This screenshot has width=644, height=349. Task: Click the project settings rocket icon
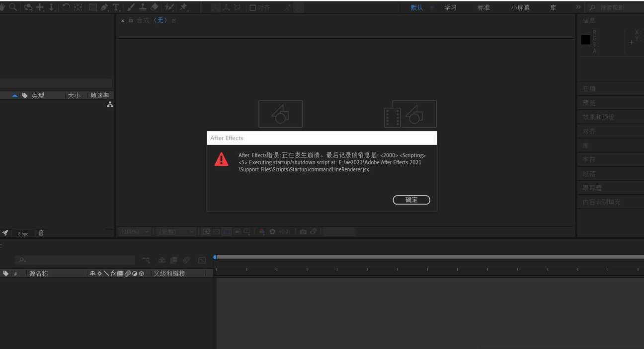[5, 233]
